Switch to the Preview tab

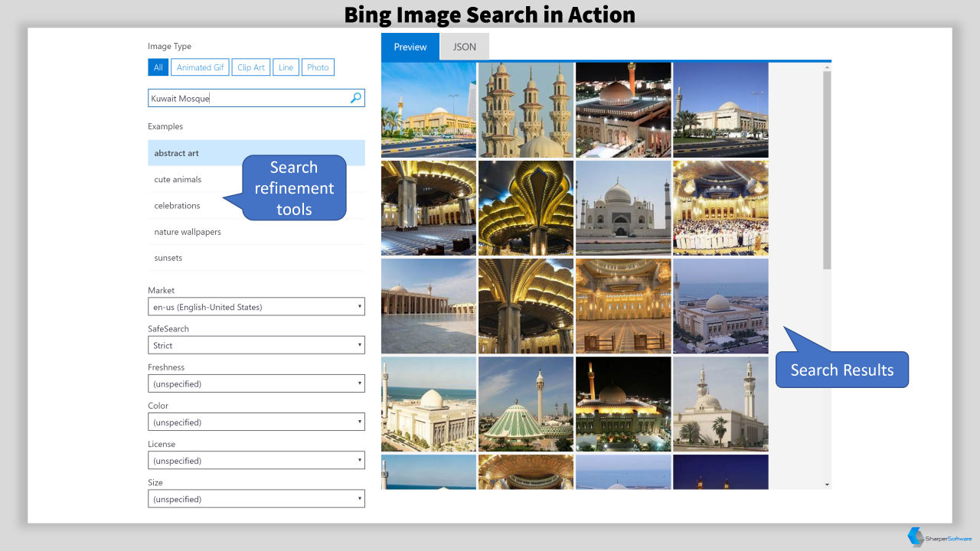pyautogui.click(x=410, y=47)
